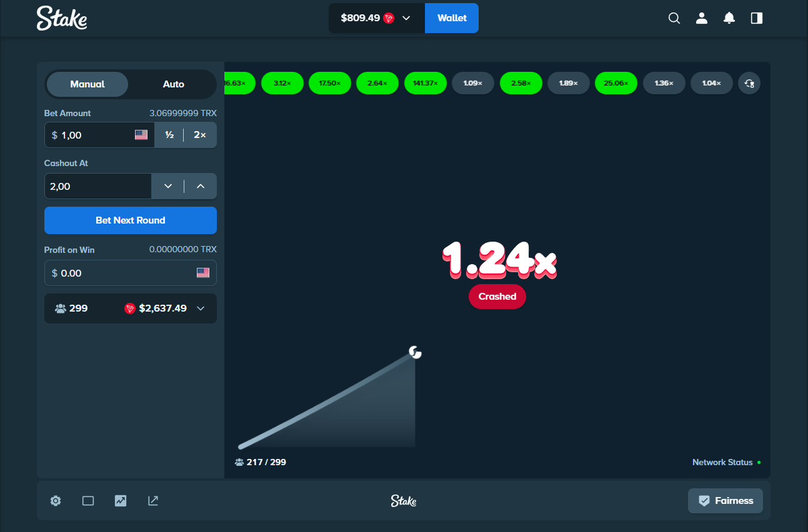
Task: Open crash history icon after 1.04×
Action: click(749, 83)
